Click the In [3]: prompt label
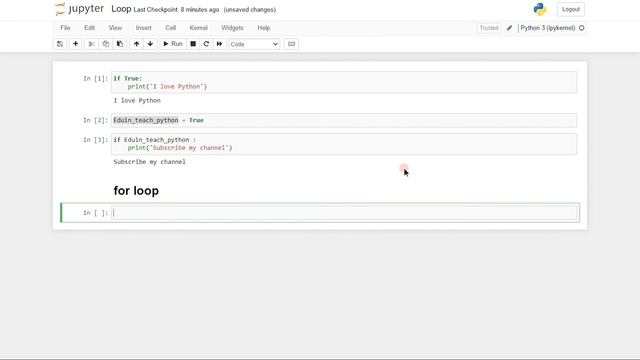Screen dimensions: 640x360 point(96,140)
